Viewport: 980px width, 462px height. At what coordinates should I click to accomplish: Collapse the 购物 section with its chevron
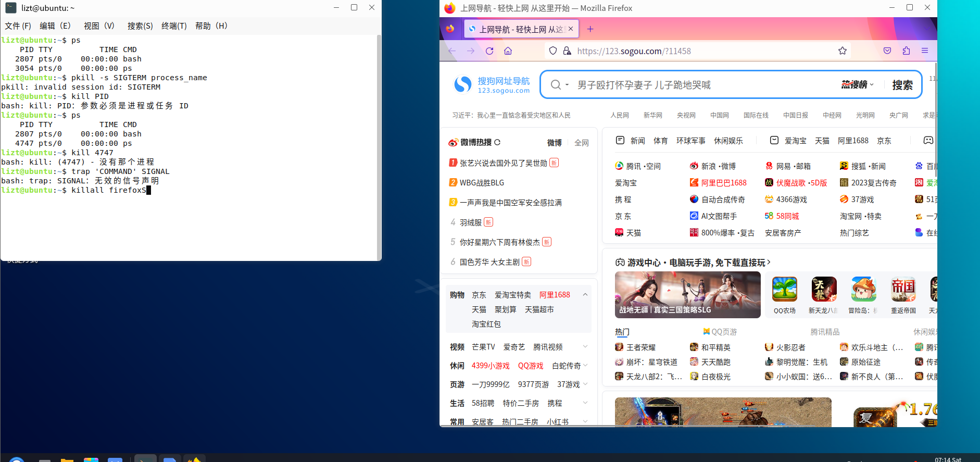point(585,295)
